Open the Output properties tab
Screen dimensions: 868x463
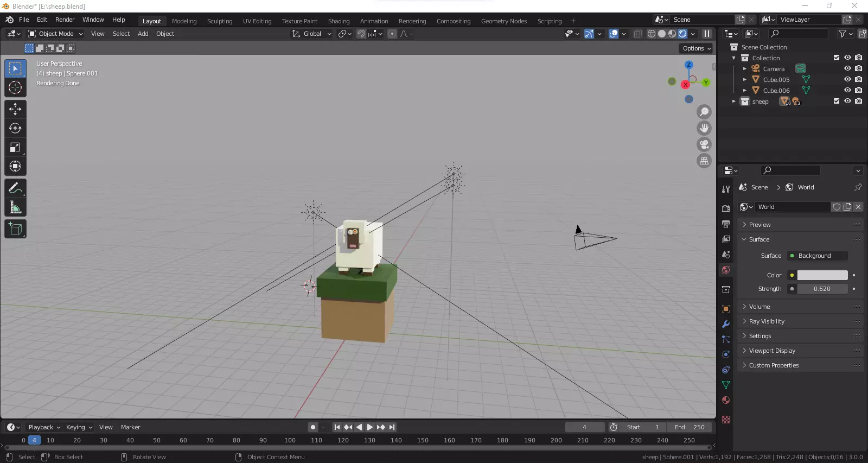tap(726, 224)
